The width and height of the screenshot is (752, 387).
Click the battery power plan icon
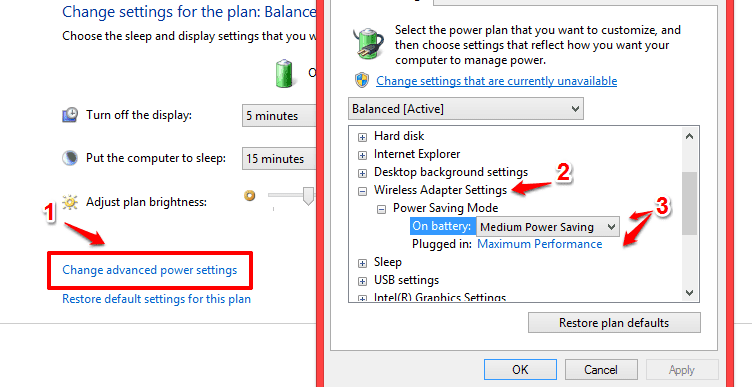[368, 44]
